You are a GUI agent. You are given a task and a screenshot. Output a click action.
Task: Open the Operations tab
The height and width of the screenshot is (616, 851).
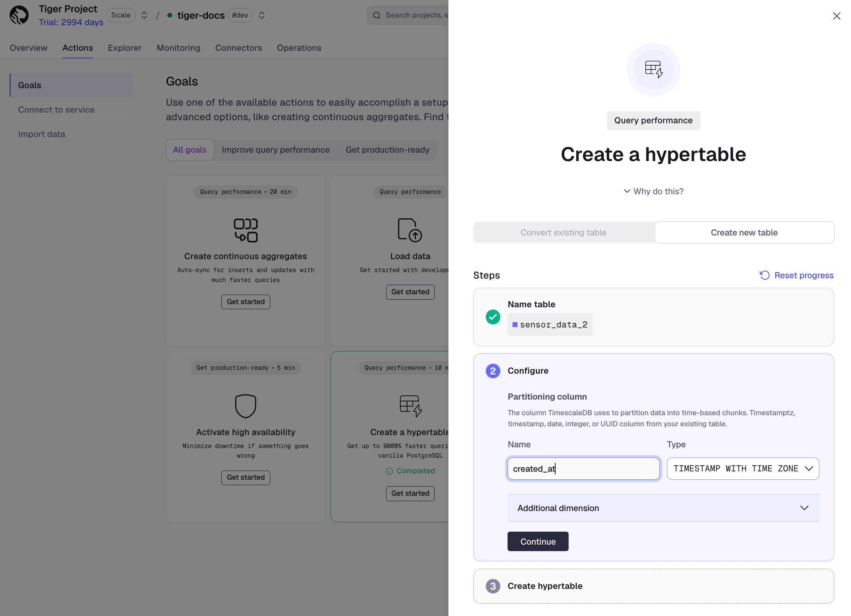click(x=299, y=48)
